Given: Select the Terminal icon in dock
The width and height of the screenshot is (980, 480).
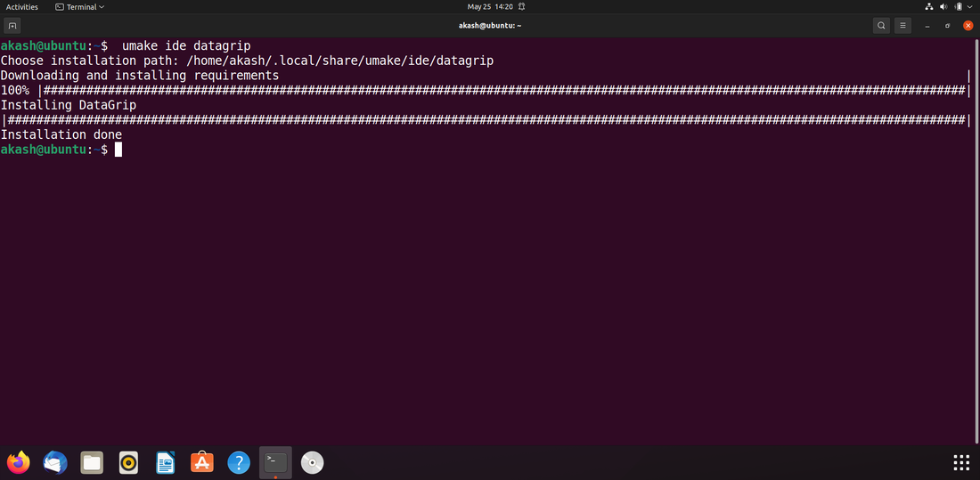Looking at the screenshot, I should tap(275, 462).
